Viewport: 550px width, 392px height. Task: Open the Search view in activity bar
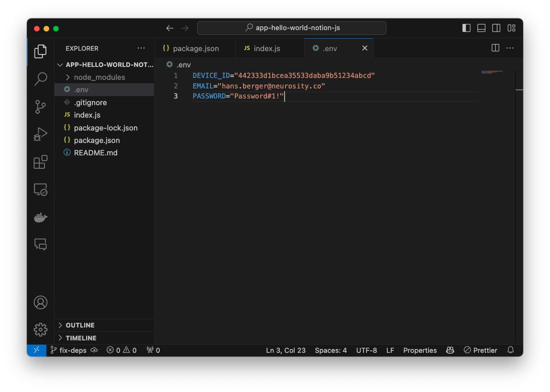[41, 79]
